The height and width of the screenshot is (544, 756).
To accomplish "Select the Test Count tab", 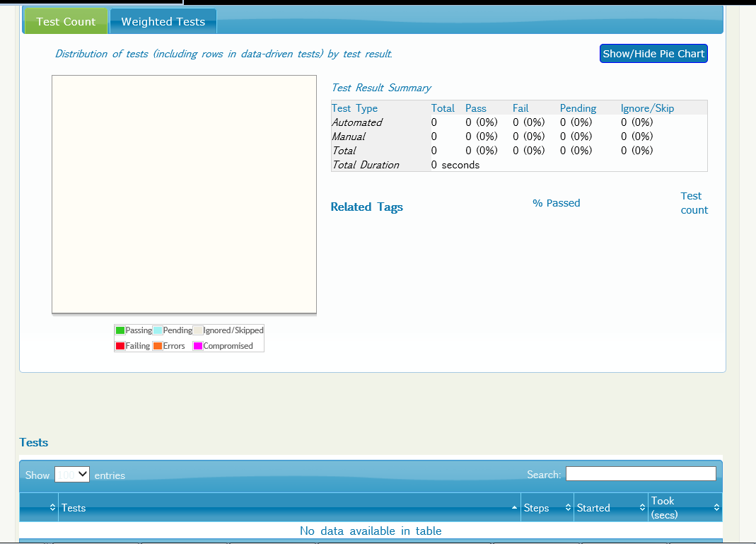I will point(66,21).
